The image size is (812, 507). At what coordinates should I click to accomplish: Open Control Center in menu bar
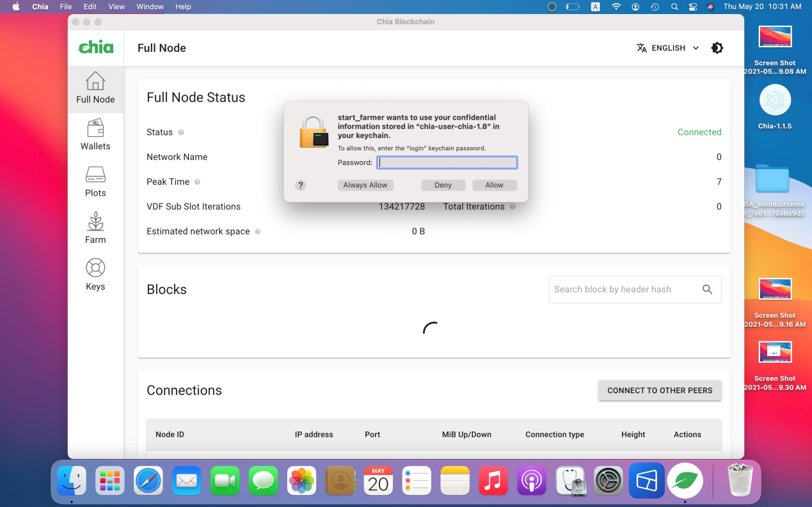692,6
